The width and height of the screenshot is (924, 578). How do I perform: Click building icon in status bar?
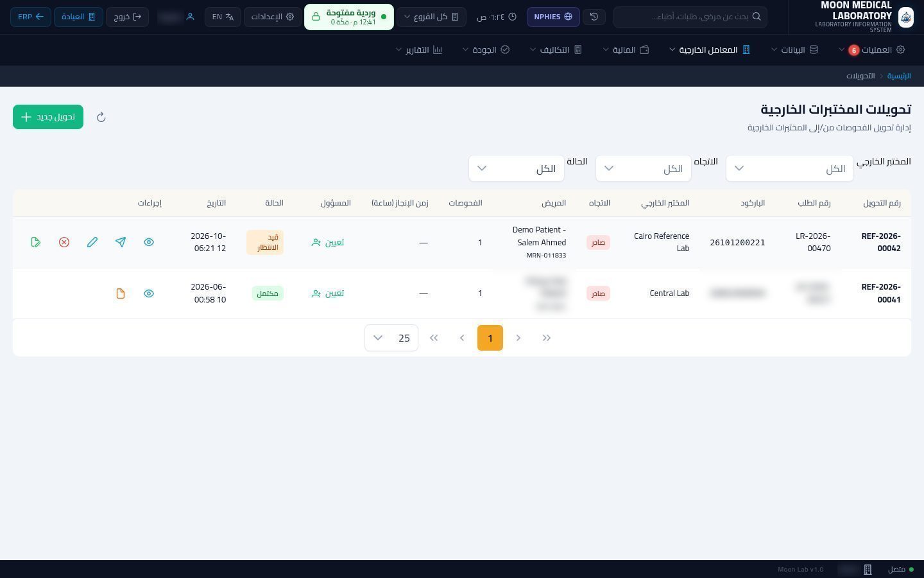coord(868,570)
